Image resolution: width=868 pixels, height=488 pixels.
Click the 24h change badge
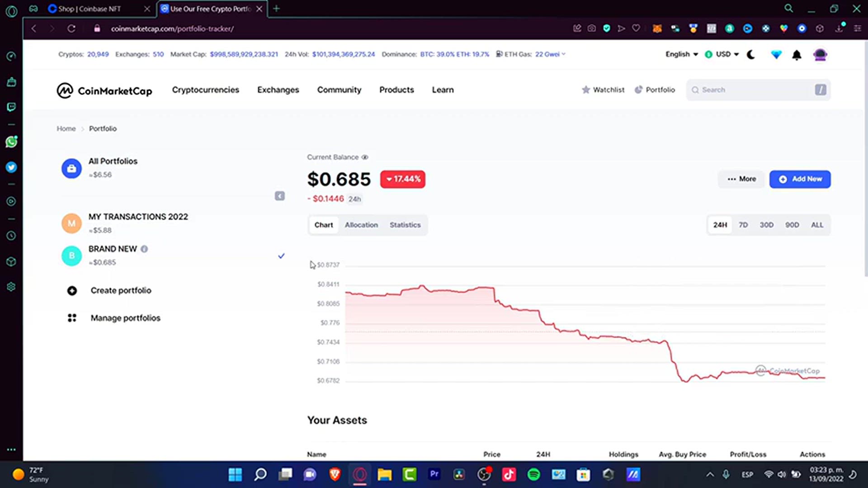(402, 179)
